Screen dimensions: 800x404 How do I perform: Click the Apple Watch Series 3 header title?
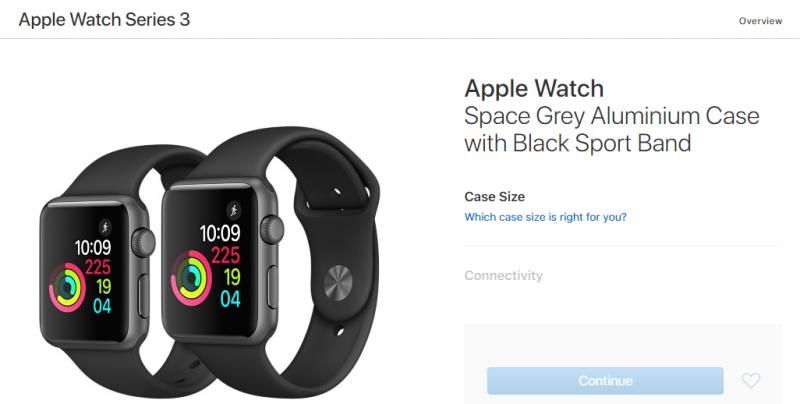click(105, 19)
